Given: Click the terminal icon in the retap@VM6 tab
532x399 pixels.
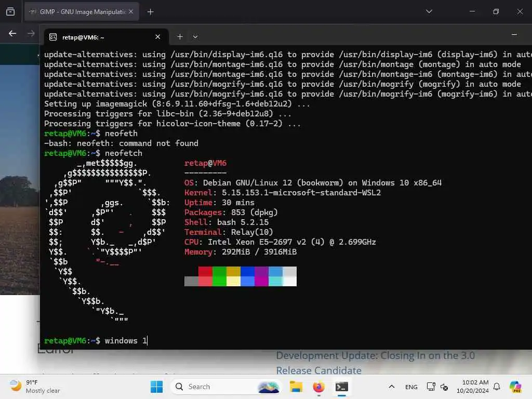Looking at the screenshot, I should [54, 37].
